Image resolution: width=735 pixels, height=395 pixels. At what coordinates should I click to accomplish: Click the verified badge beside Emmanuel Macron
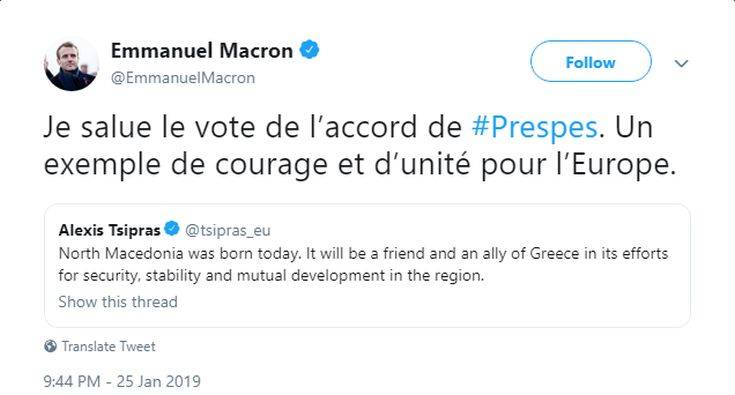(309, 50)
